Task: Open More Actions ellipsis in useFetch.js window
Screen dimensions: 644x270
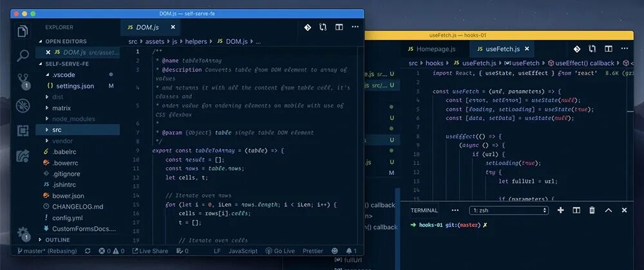Action: [x=625, y=49]
